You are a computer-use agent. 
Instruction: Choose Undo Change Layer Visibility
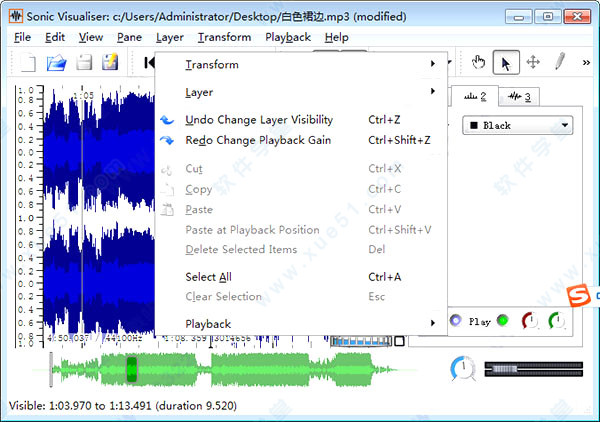(301, 120)
